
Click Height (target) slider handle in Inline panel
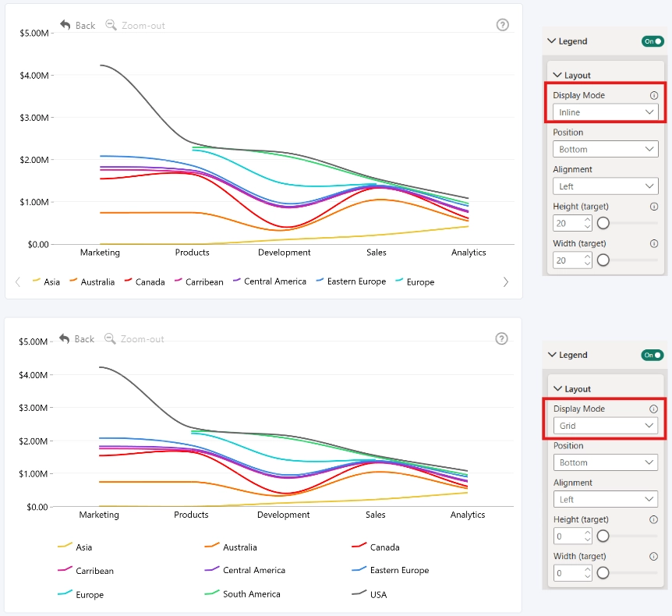point(603,223)
